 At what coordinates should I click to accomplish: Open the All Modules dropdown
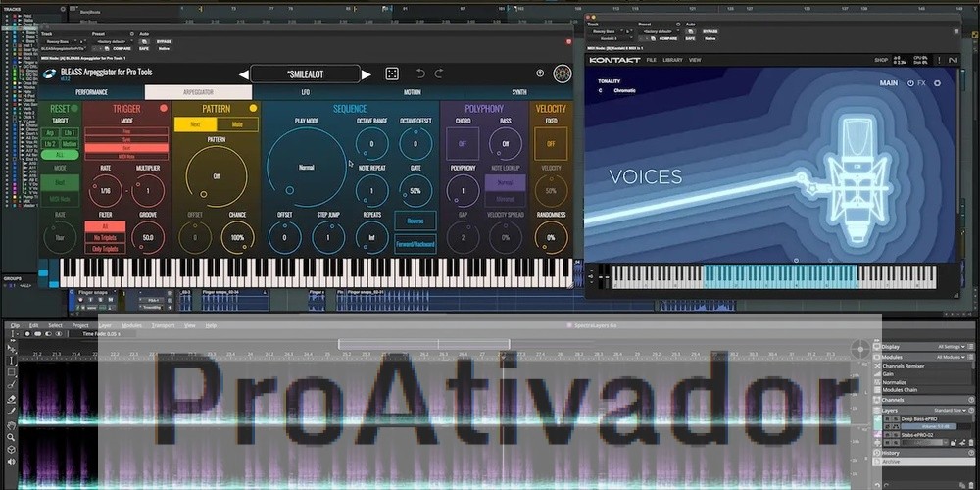coord(951,357)
